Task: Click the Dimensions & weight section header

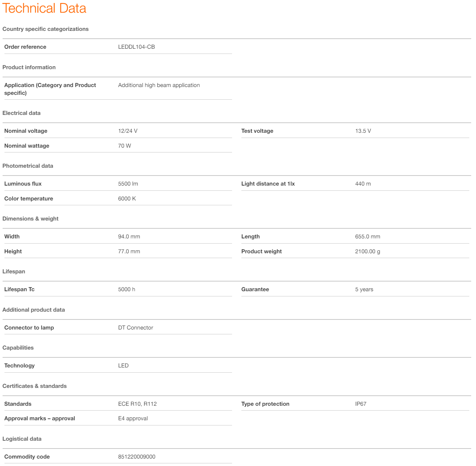Action: pyautogui.click(x=30, y=219)
